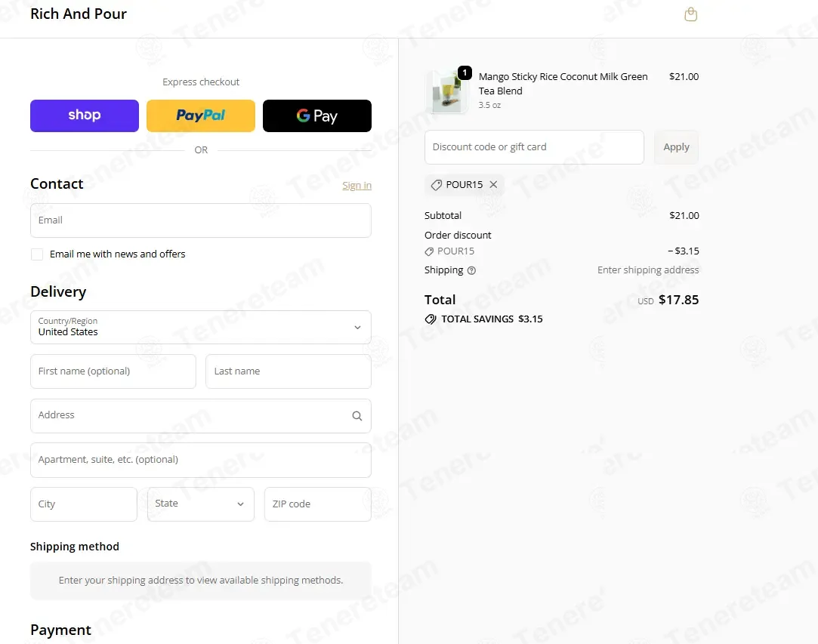The width and height of the screenshot is (818, 644).
Task: Apply the discount code button
Action: click(x=676, y=147)
